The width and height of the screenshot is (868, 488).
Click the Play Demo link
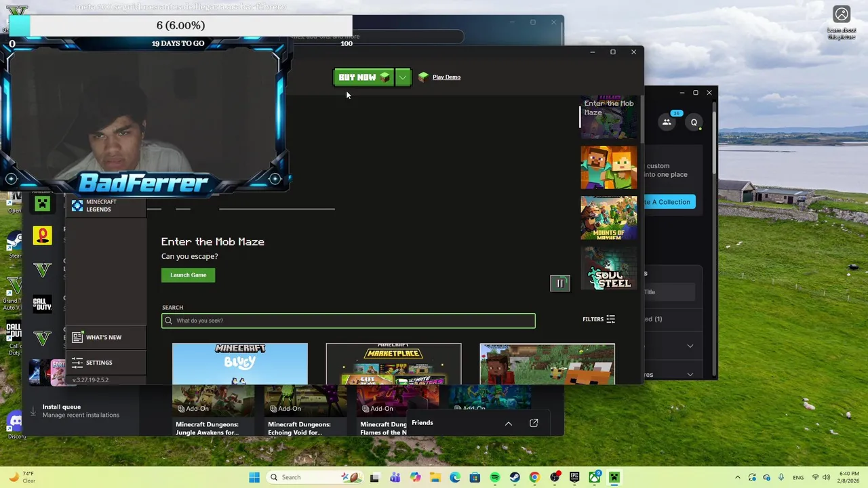pyautogui.click(x=446, y=77)
